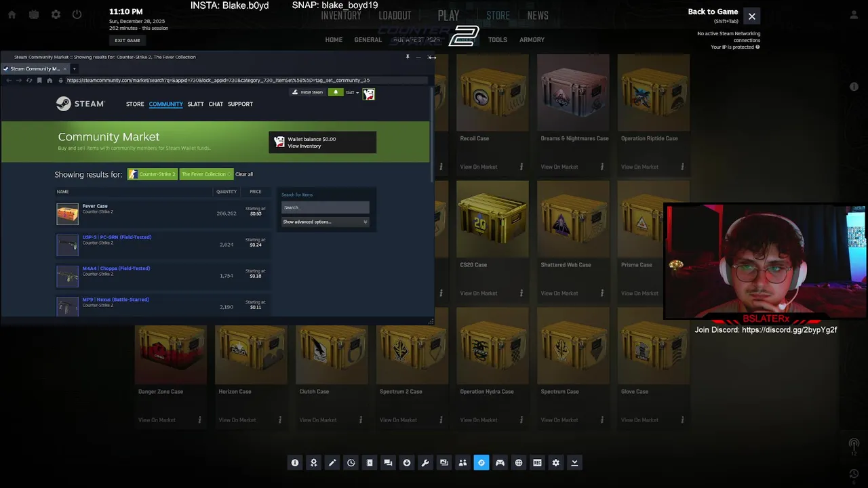This screenshot has height=488, width=868.
Task: Expand Show advanced options dropdown
Action: click(x=325, y=222)
